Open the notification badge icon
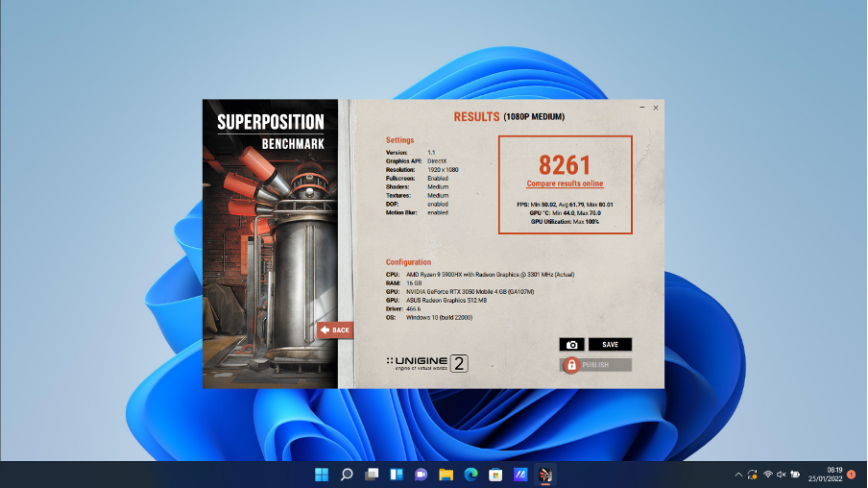 (x=852, y=475)
